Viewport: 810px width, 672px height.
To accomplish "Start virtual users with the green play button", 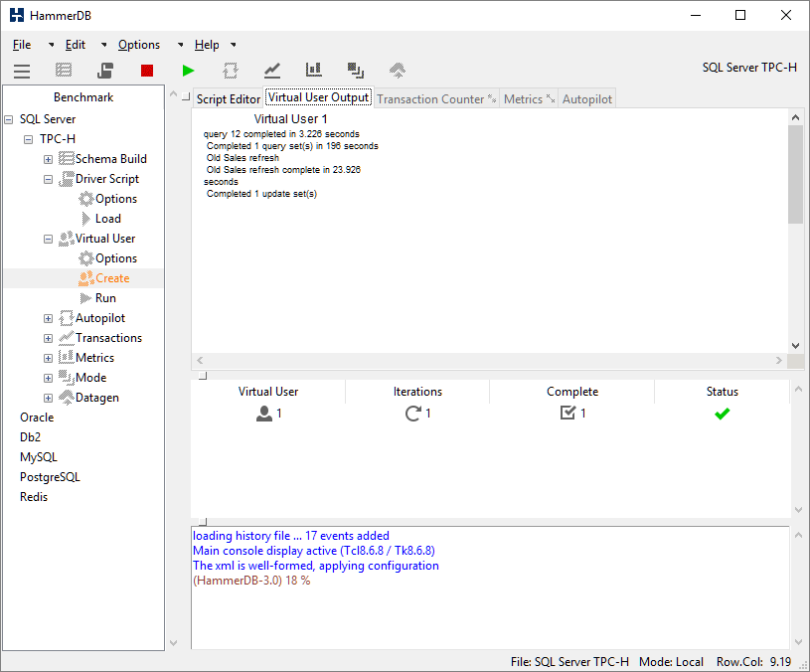I will point(189,71).
